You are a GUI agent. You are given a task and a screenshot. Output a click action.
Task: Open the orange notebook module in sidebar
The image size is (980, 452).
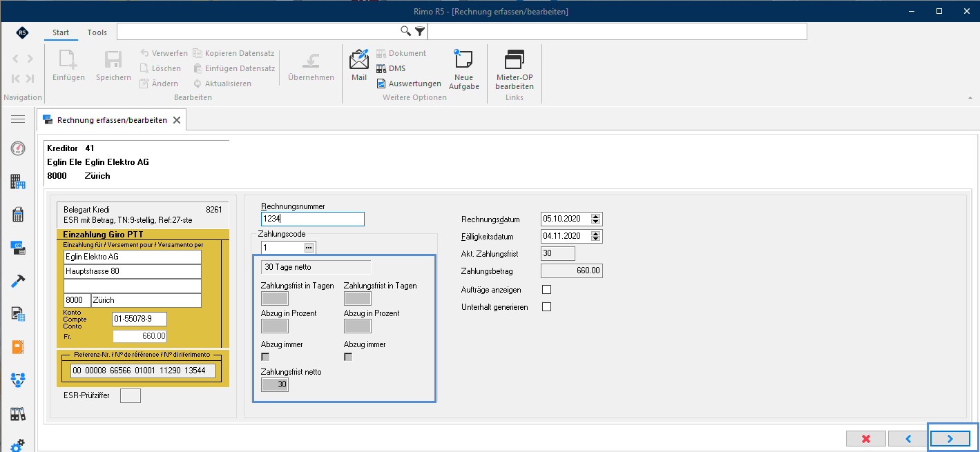[18, 347]
